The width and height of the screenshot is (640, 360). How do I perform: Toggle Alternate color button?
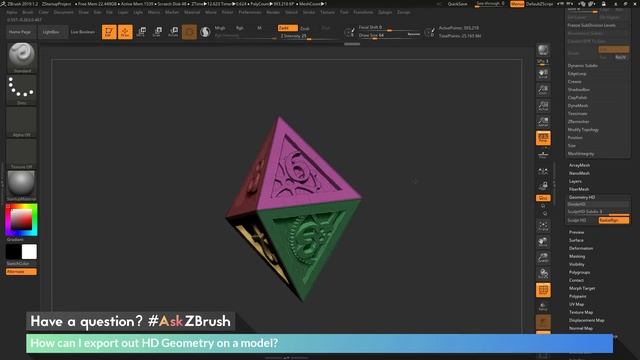[21, 272]
